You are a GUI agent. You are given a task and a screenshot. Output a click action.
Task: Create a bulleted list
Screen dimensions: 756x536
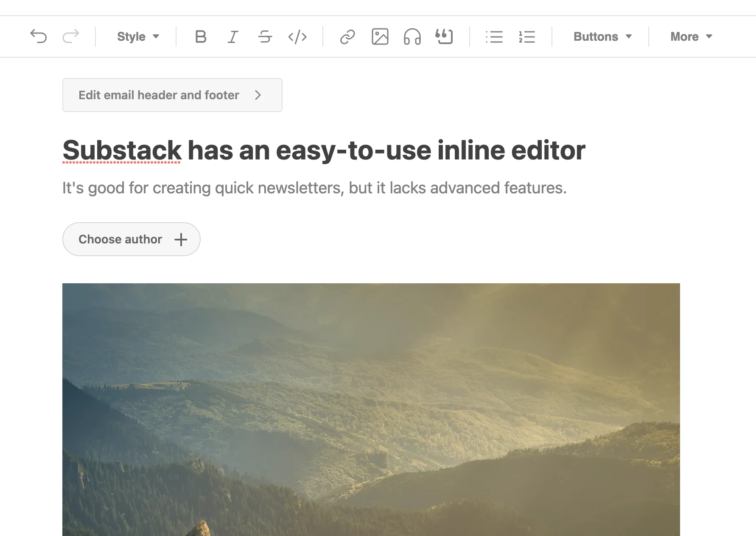click(494, 37)
